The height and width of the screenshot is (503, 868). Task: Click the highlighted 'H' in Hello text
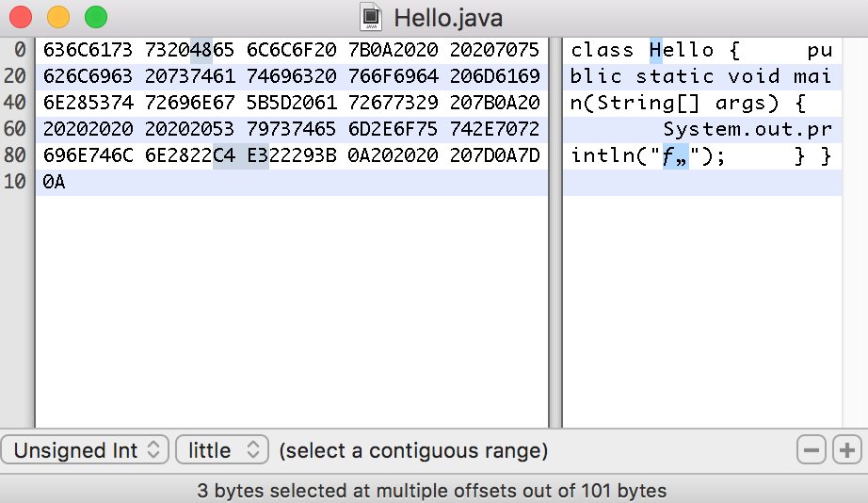[x=655, y=50]
